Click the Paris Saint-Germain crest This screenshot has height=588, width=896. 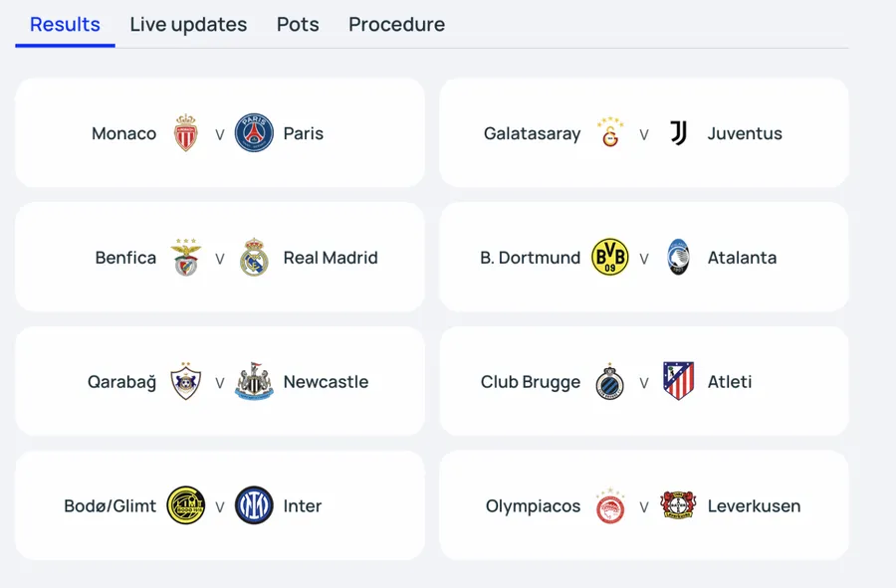point(254,133)
